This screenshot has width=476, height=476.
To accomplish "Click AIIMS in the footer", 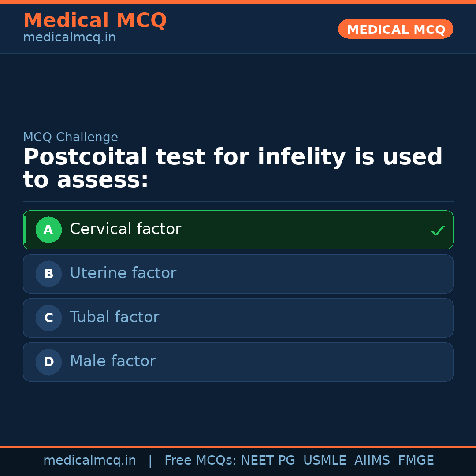I will [x=372, y=461].
